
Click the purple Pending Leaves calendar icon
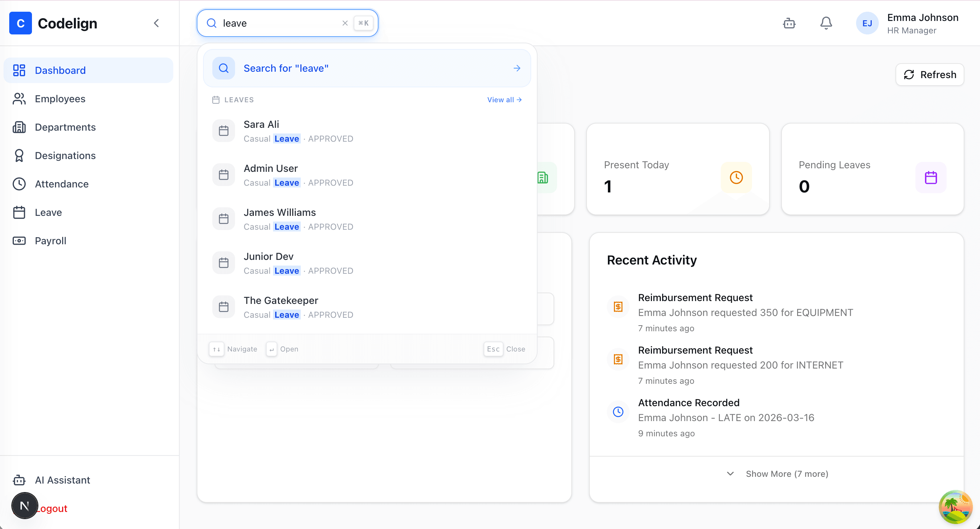[931, 178]
